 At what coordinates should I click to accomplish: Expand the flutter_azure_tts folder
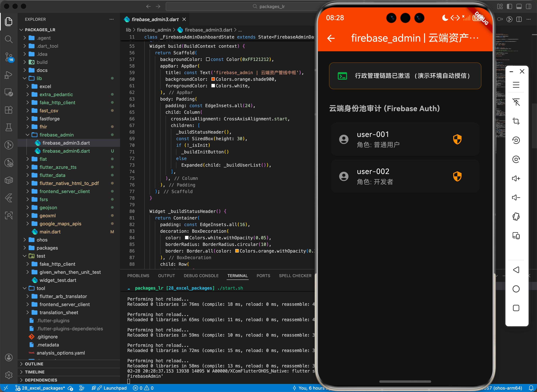[69, 167]
